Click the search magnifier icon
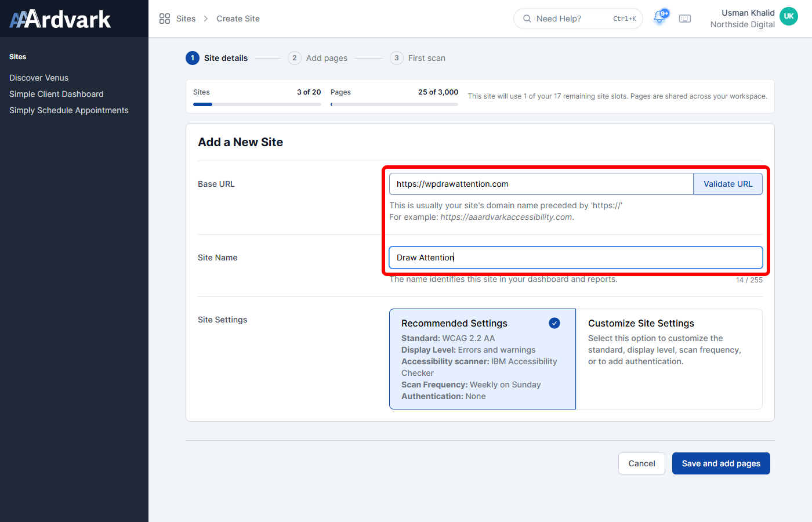This screenshot has width=812, height=522. click(x=527, y=19)
